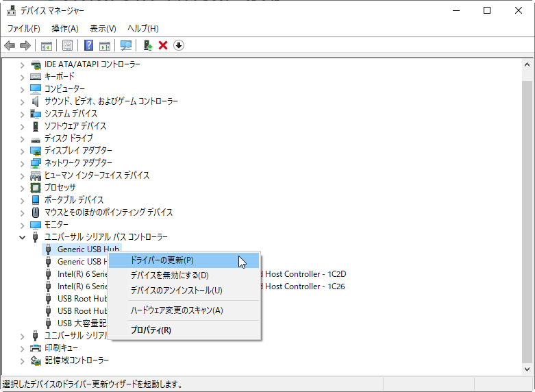Expand the ネットワーク アダプター category
Screen dimensions: 535x392
coord(22,163)
